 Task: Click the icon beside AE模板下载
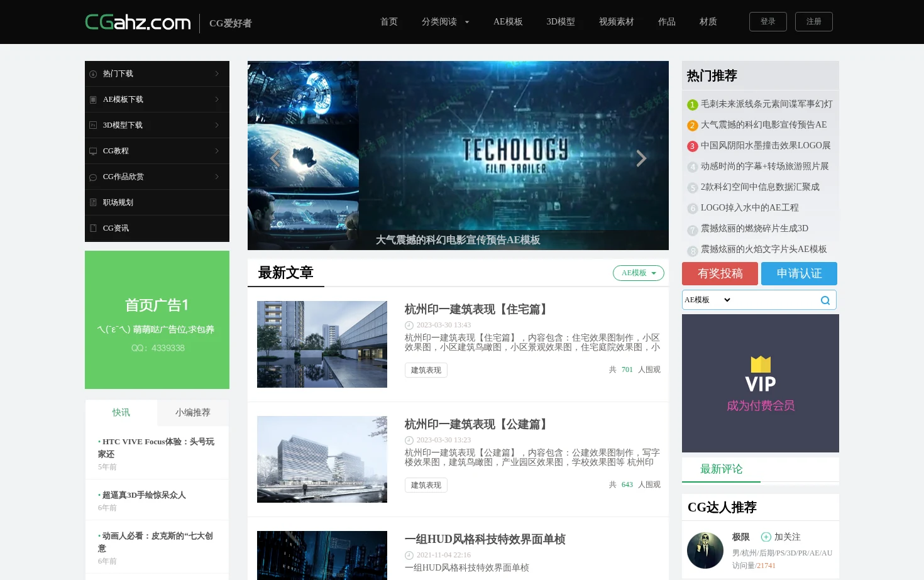coord(93,100)
